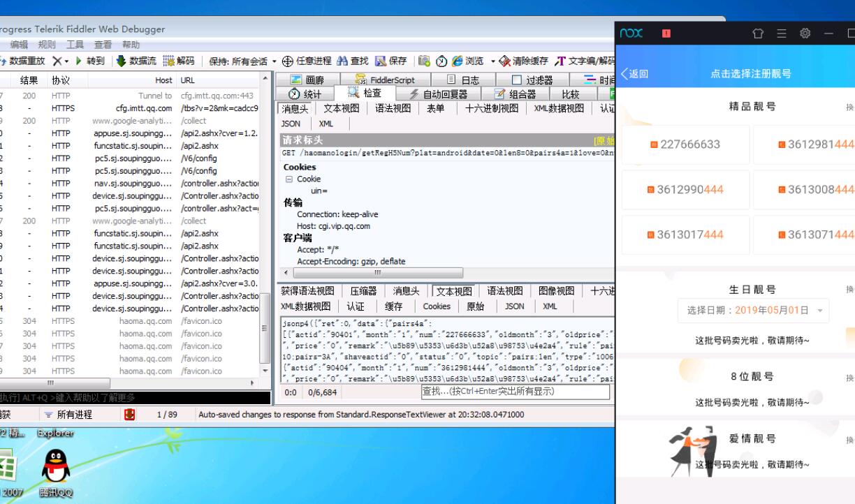Click the response 查找 search input field

(x=514, y=392)
